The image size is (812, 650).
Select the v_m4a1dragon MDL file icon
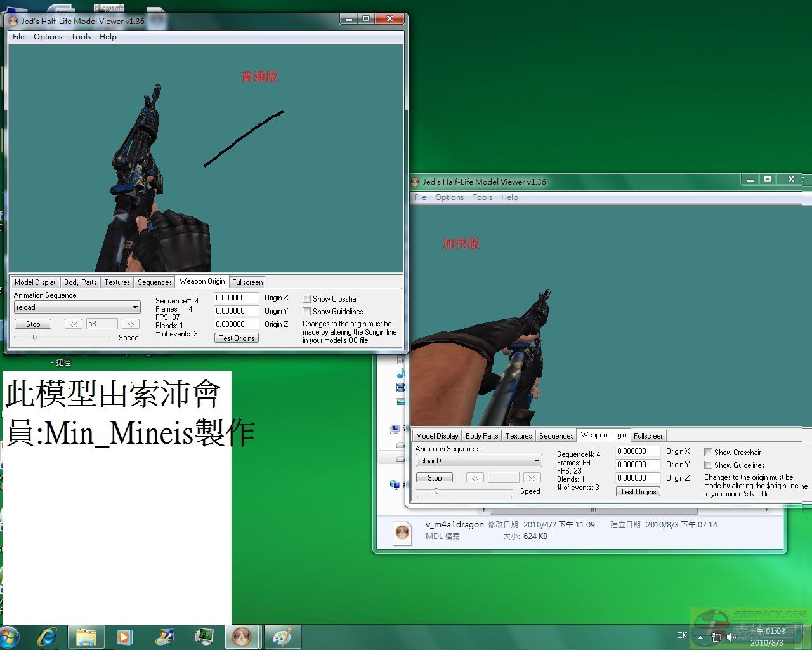(x=402, y=531)
